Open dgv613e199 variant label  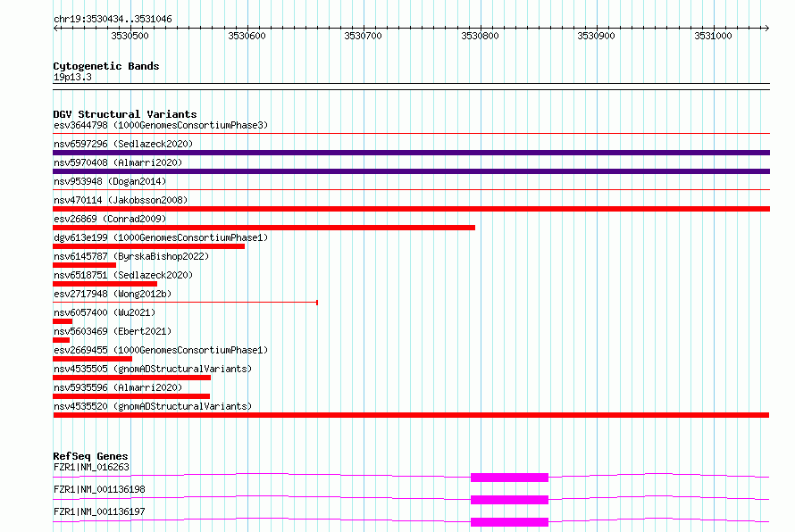161,237
